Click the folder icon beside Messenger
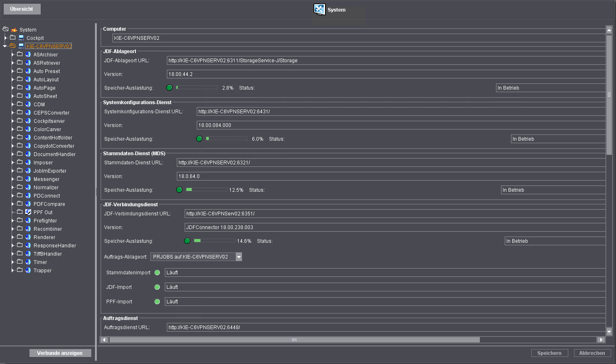 [20, 178]
